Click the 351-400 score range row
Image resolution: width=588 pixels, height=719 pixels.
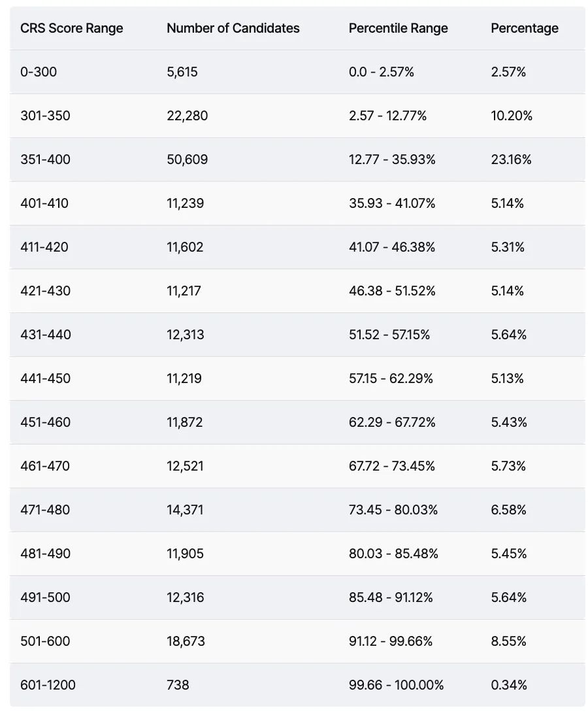click(x=297, y=159)
